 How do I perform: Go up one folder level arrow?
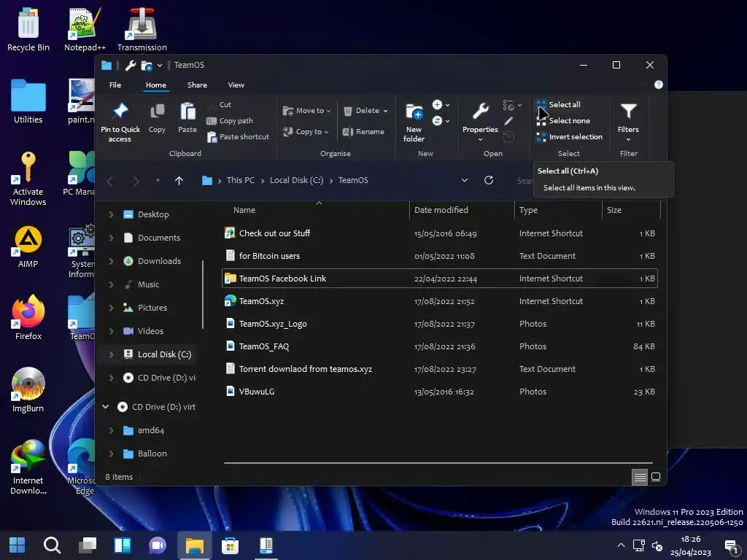179,181
